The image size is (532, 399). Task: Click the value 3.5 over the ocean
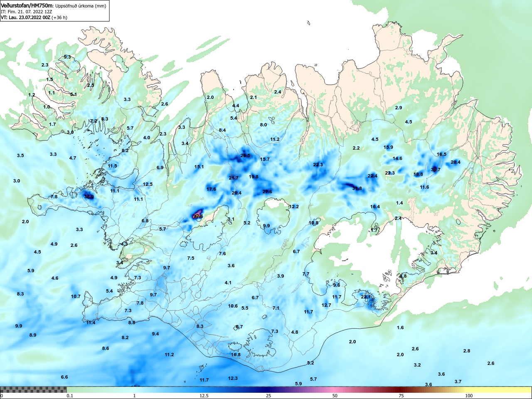pyautogui.click(x=20, y=155)
